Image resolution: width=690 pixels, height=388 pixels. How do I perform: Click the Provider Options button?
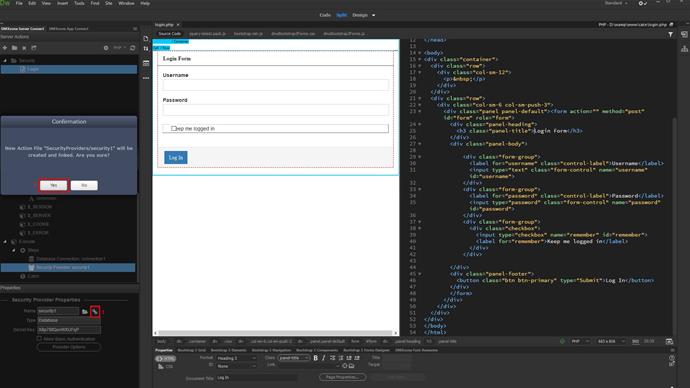(69, 347)
